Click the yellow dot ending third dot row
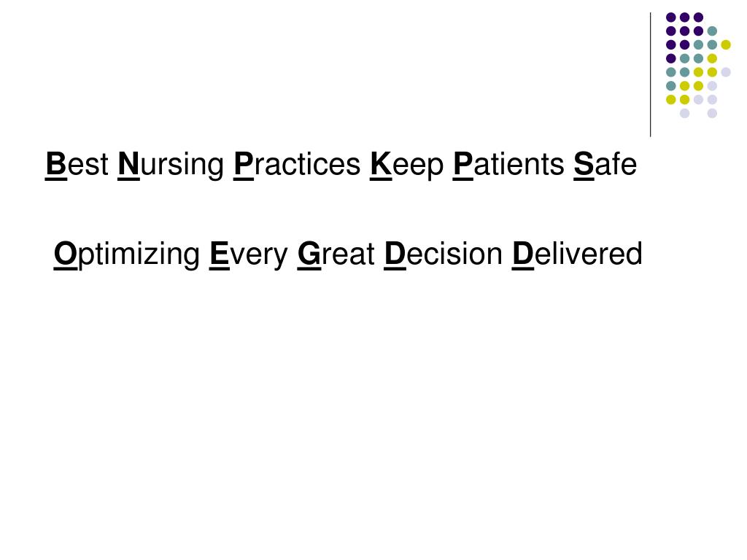The width and height of the screenshot is (747, 560). (726, 44)
